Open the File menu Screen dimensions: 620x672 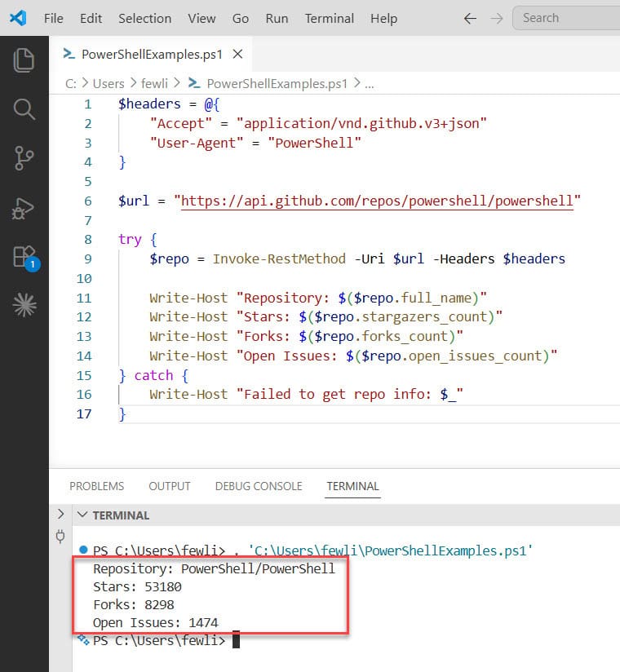point(54,19)
